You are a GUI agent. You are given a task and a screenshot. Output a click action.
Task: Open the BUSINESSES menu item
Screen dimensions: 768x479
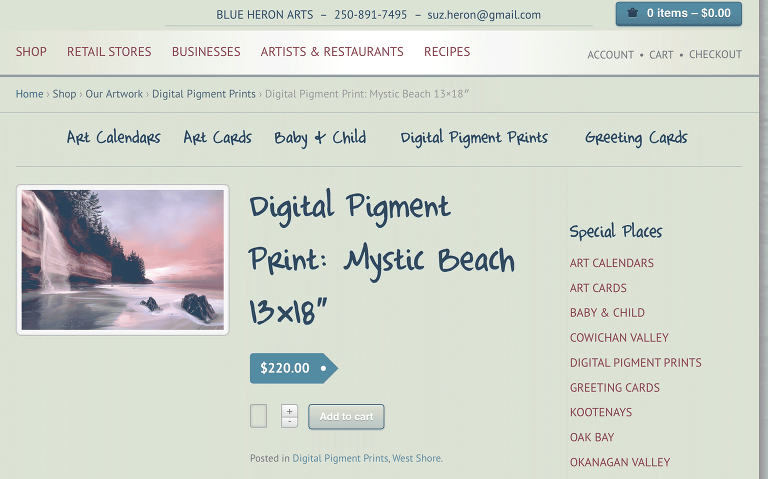coord(206,51)
